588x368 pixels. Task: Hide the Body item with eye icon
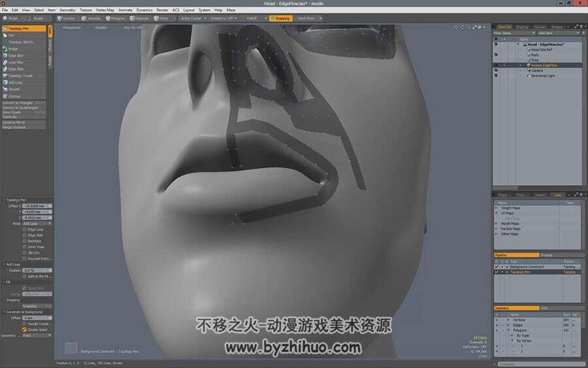click(x=496, y=55)
